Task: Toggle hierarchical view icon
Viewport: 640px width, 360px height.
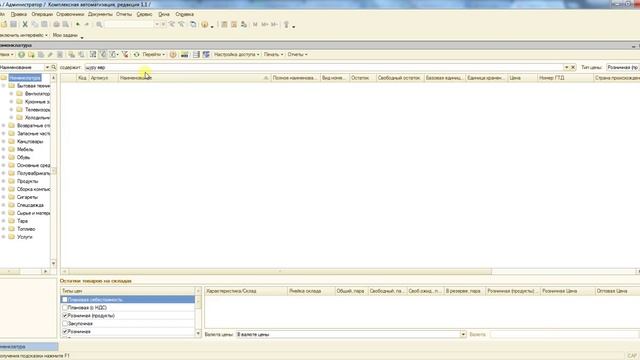Action: click(93, 54)
